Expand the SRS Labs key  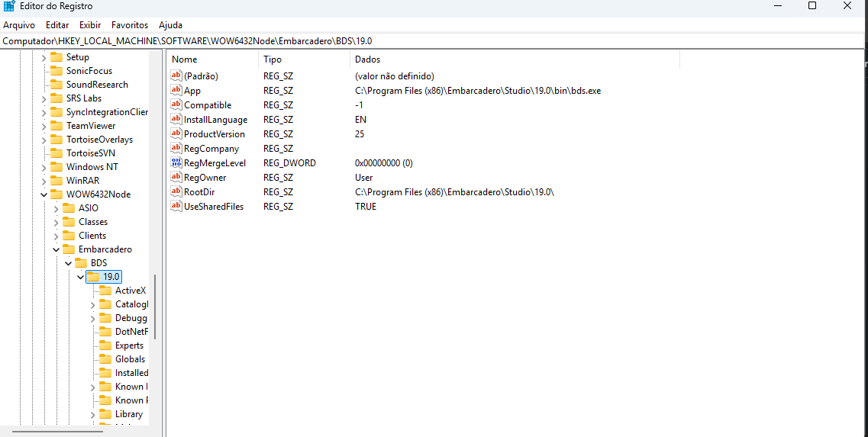click(44, 98)
